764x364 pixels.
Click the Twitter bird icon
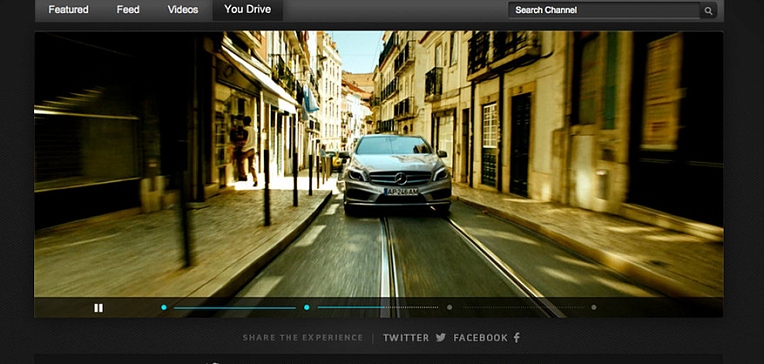(441, 337)
